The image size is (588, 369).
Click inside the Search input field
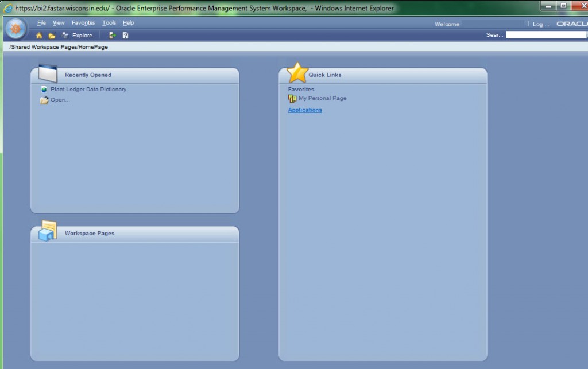point(546,35)
